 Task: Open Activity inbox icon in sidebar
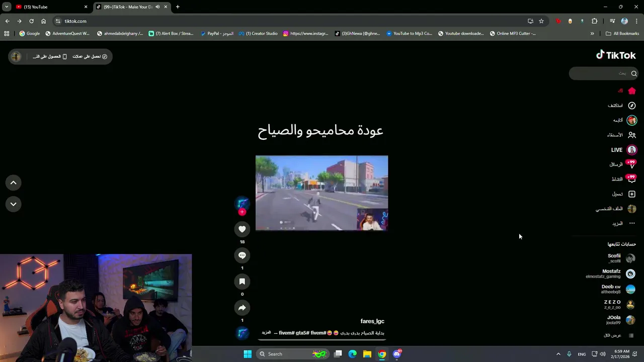tap(631, 179)
